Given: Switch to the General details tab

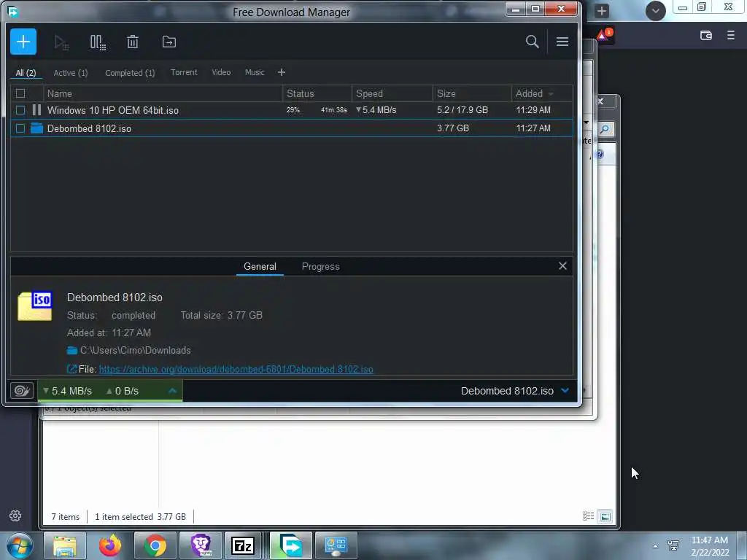Looking at the screenshot, I should pos(260,267).
